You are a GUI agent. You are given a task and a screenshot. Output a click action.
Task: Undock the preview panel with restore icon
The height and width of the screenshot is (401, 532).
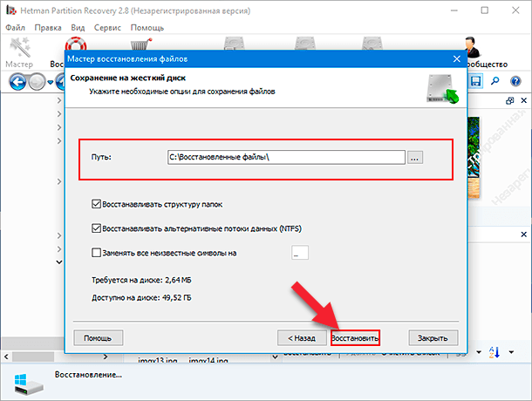pos(509,100)
